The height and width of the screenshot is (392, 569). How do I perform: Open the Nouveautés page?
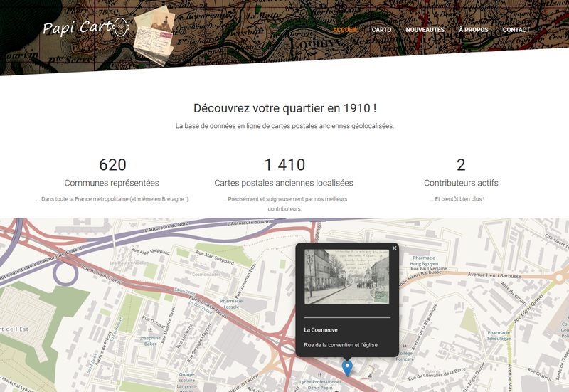click(425, 30)
